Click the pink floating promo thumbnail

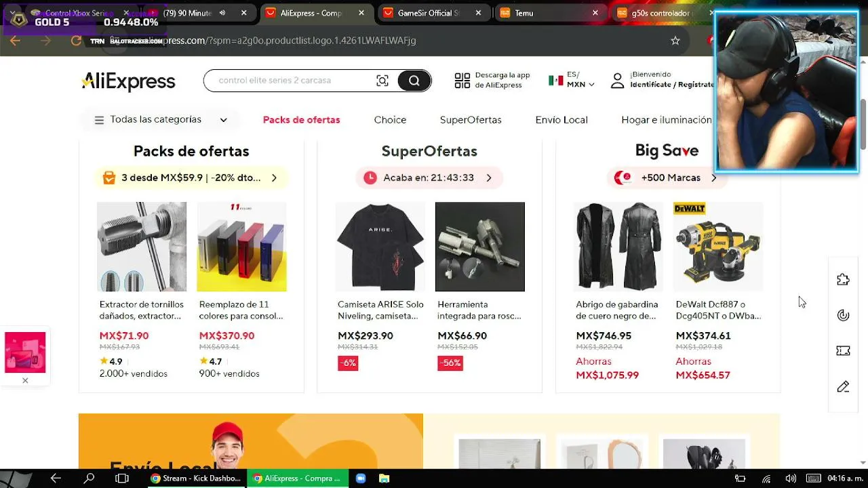[x=25, y=352]
